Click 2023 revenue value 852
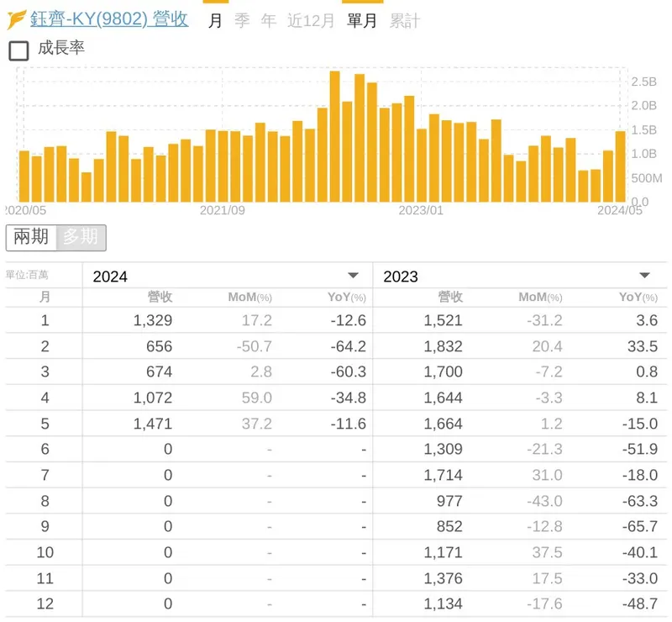672x622 pixels. click(x=449, y=527)
